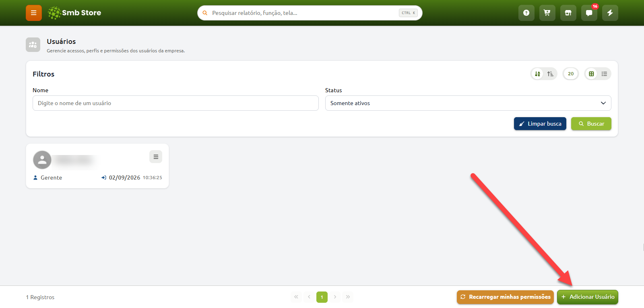Click the global search field Pesquisar relatório
Image resolution: width=644 pixels, height=308 pixels.
pos(310,13)
